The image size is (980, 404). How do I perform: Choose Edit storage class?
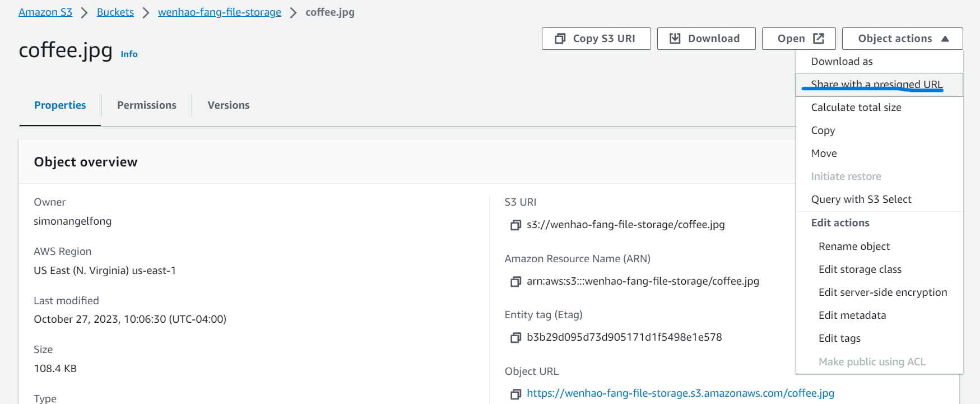click(879, 270)
